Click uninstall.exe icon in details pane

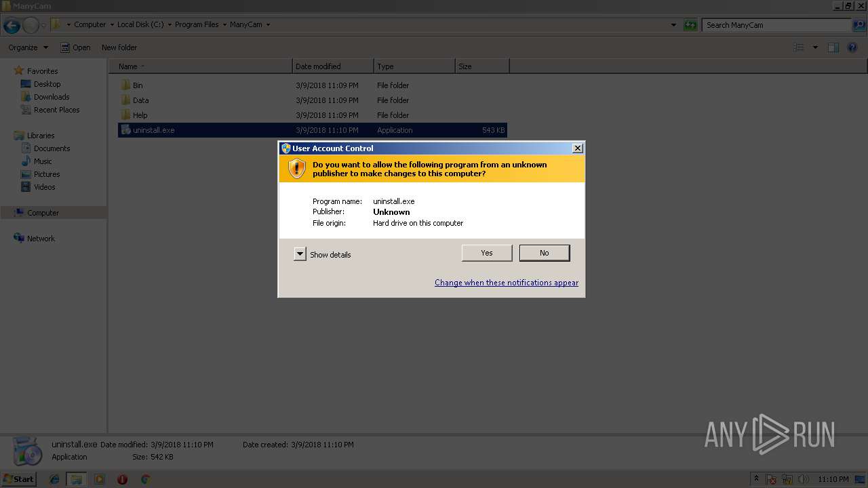click(27, 451)
